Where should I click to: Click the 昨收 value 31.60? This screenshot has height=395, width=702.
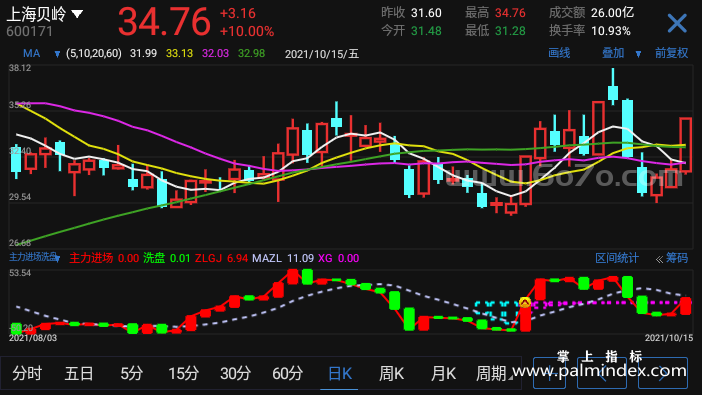point(426,13)
